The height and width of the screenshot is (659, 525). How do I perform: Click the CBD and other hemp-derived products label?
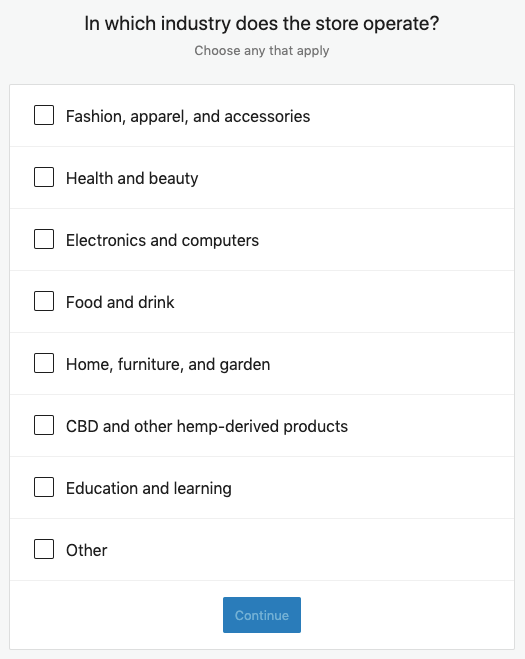207,426
